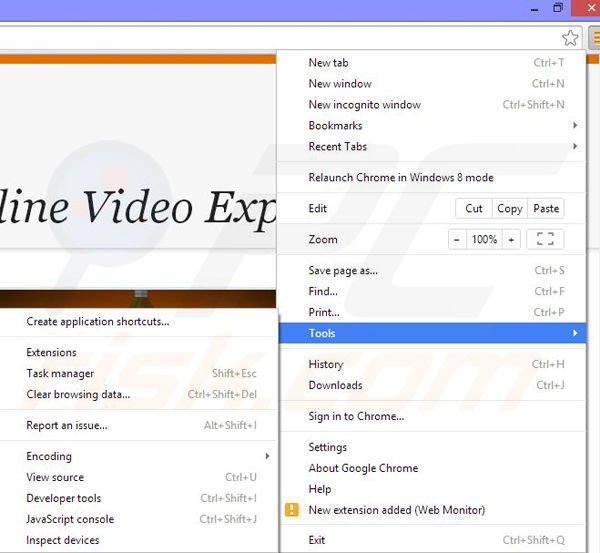Choose Create application shortcuts...
The height and width of the screenshot is (553, 600).
pyautogui.click(x=138, y=321)
